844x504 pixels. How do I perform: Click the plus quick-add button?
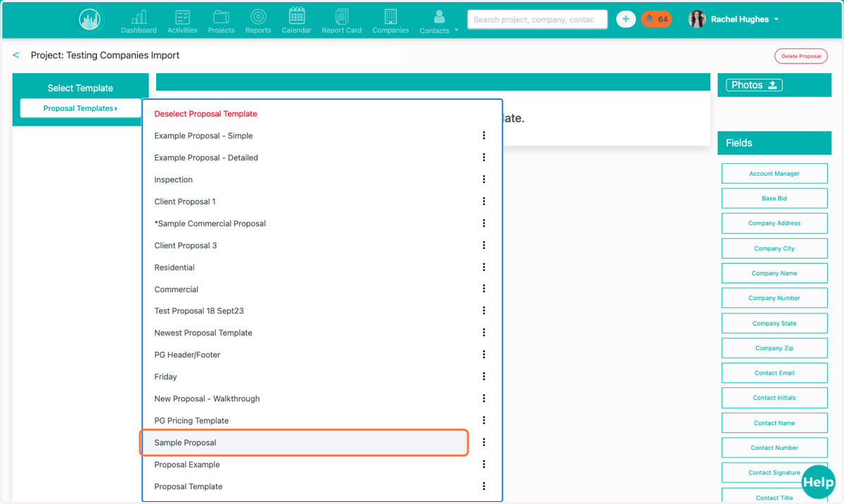[625, 20]
